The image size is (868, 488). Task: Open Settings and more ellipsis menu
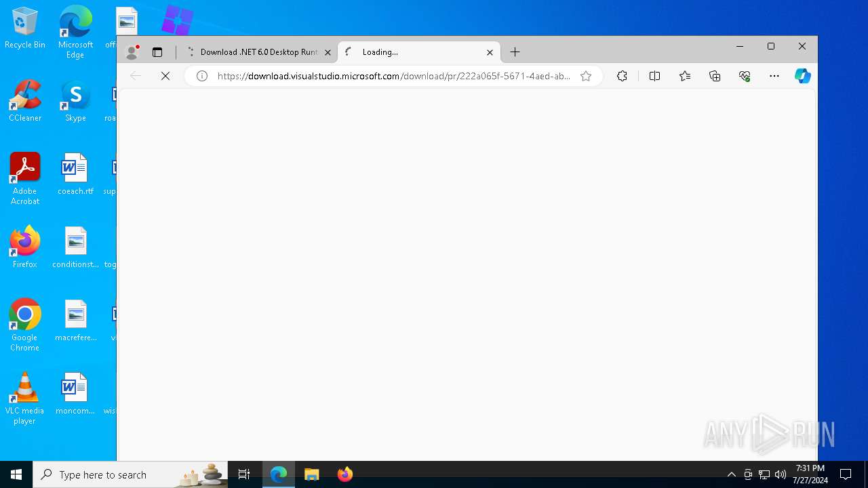coord(774,76)
